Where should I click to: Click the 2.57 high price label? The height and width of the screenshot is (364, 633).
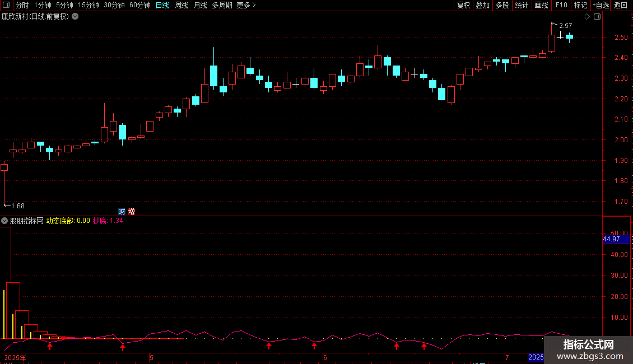(565, 25)
